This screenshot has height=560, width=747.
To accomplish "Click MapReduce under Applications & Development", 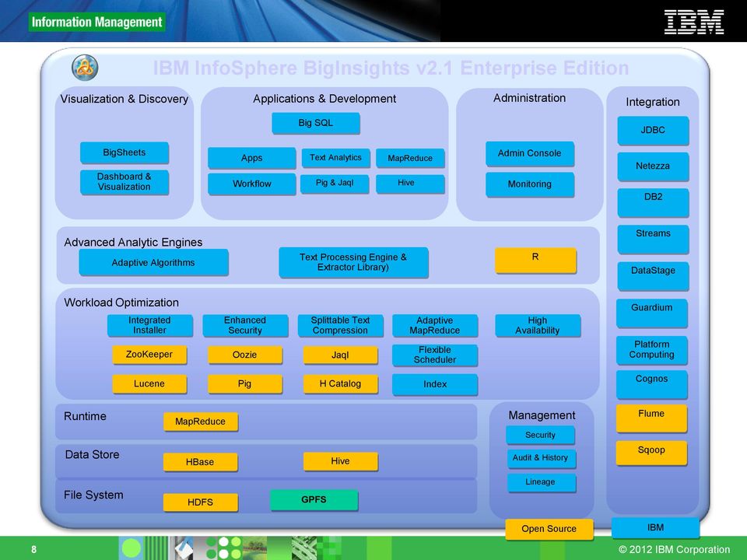I will 410,158.
